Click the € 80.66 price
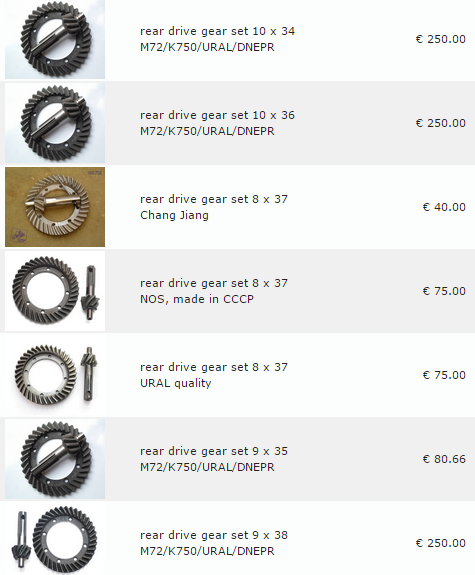 444,459
